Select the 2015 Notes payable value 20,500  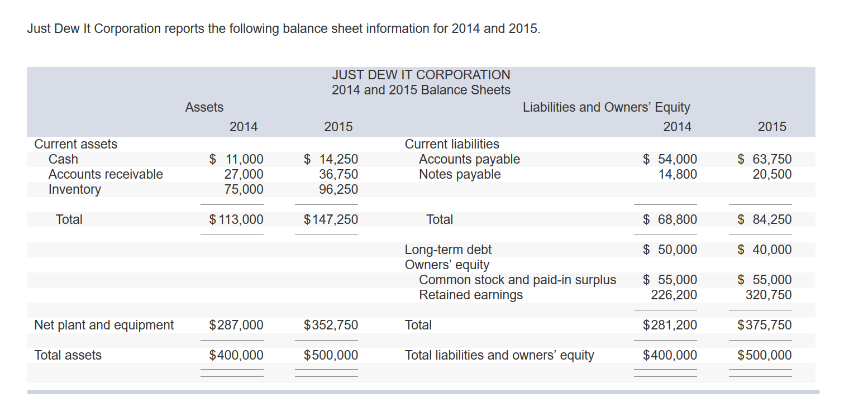coord(772,174)
